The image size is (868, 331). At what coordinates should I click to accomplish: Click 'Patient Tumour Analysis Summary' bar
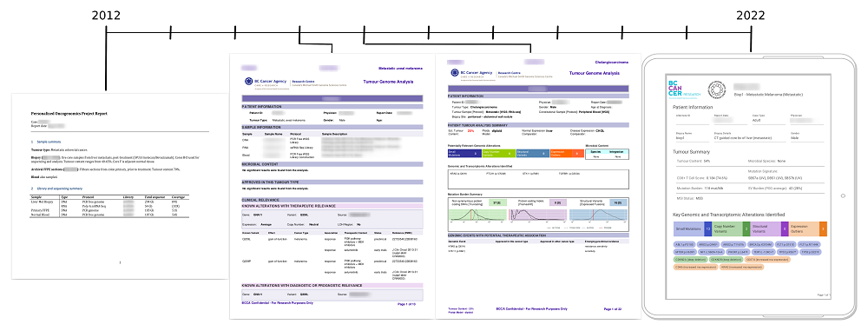[538, 126]
